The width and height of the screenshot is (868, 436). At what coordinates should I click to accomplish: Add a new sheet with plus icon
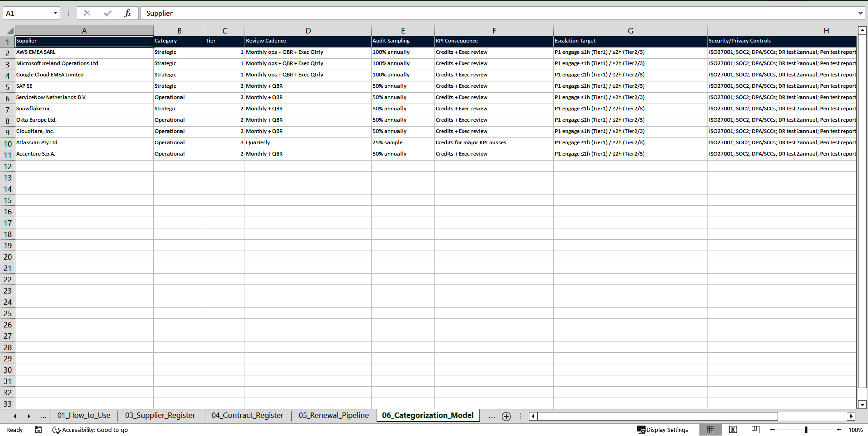pyautogui.click(x=506, y=417)
